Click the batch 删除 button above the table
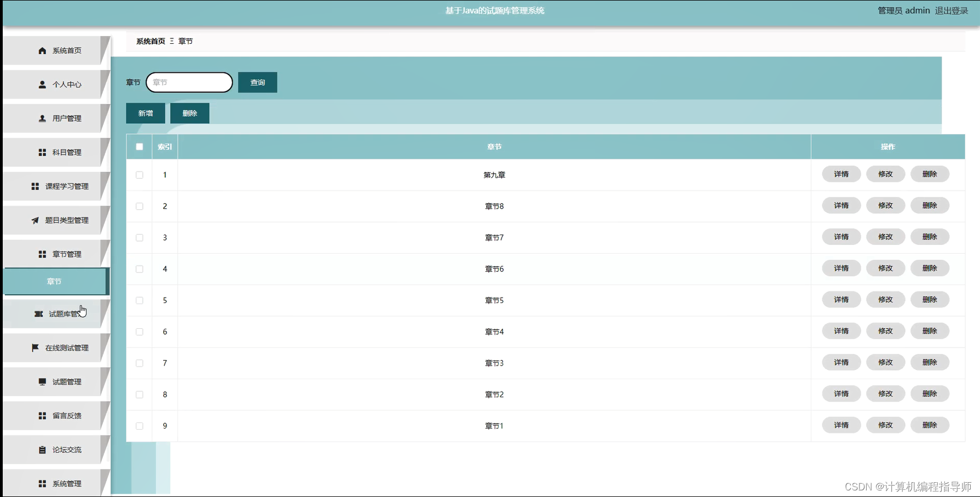Screen dimensions: 980x497 pos(189,113)
